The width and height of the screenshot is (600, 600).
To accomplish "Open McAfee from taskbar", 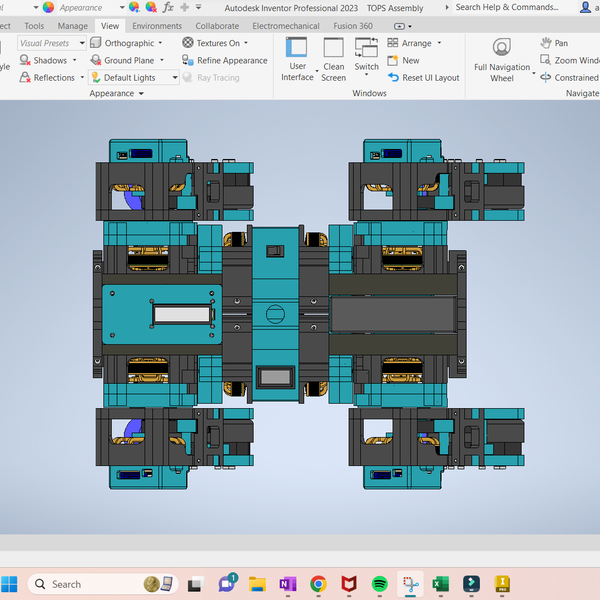I will 349,584.
